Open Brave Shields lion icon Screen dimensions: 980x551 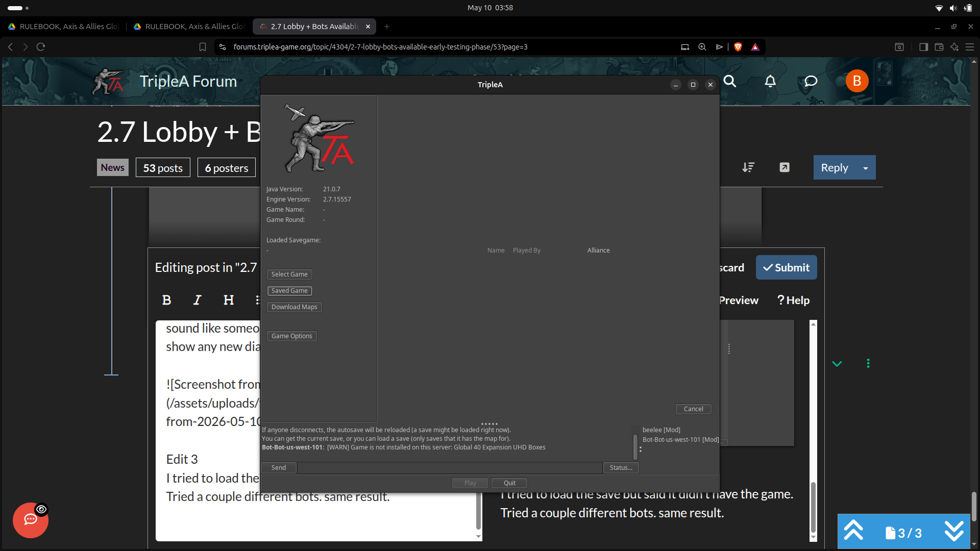pos(738,47)
